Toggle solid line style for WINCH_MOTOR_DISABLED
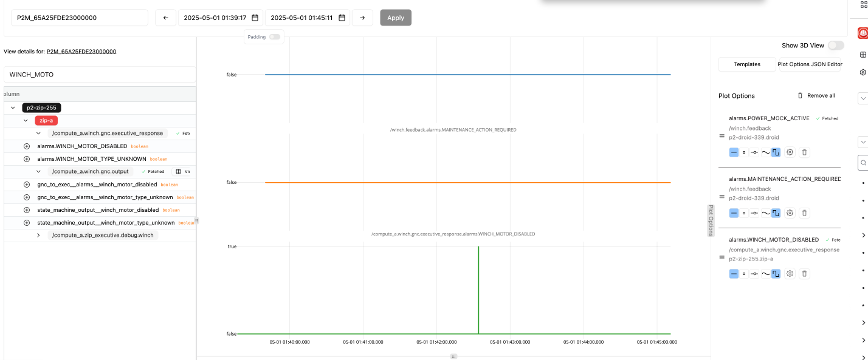The height and width of the screenshot is (360, 868). tap(734, 274)
